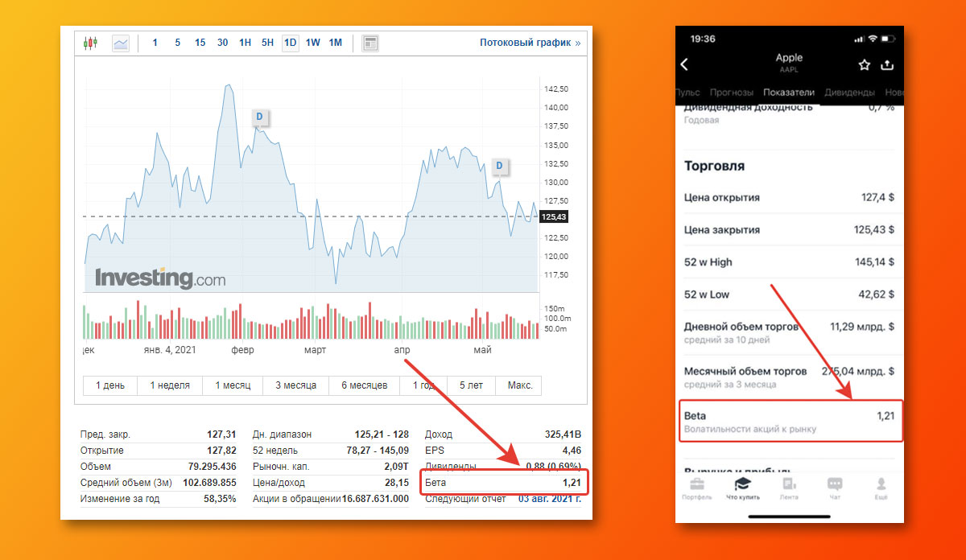Tap the Цена открытия row
Screen dimensions: 966x560
point(789,197)
